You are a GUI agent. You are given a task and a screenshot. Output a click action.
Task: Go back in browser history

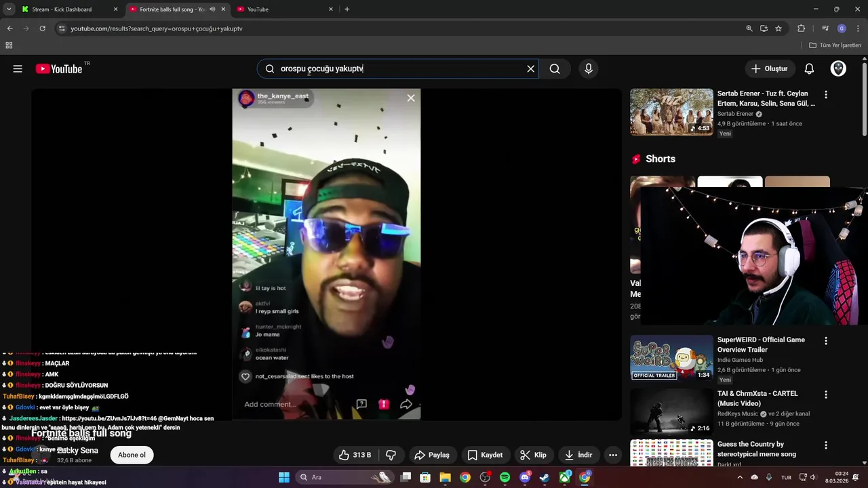[x=9, y=28]
